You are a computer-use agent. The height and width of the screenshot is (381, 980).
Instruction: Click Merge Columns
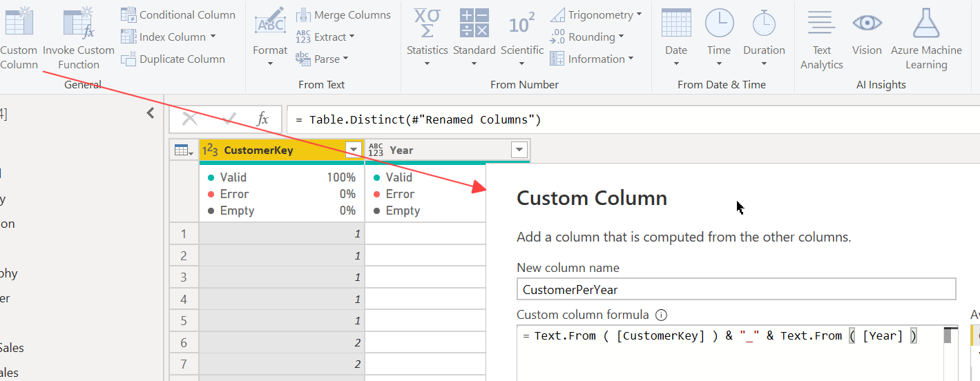(x=343, y=14)
